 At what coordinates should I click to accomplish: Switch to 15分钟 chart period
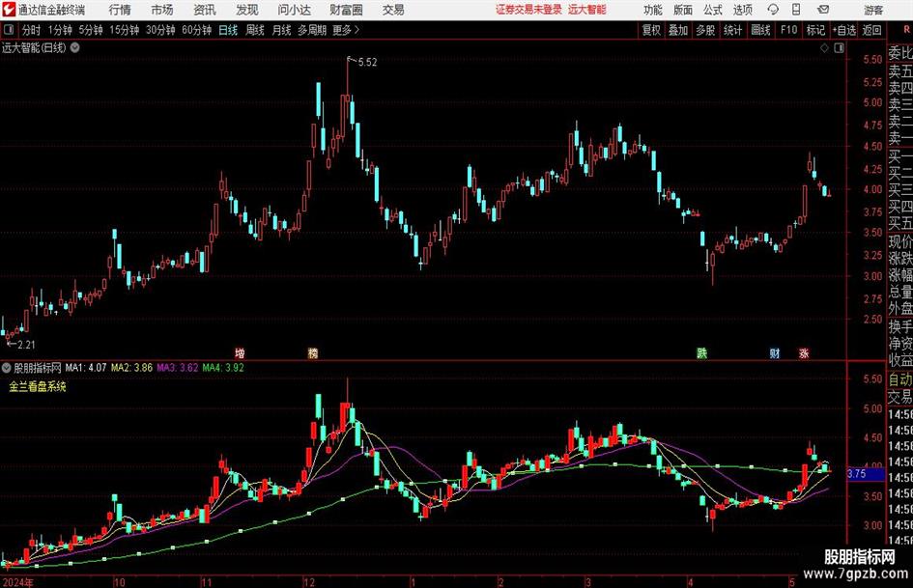pyautogui.click(x=124, y=30)
